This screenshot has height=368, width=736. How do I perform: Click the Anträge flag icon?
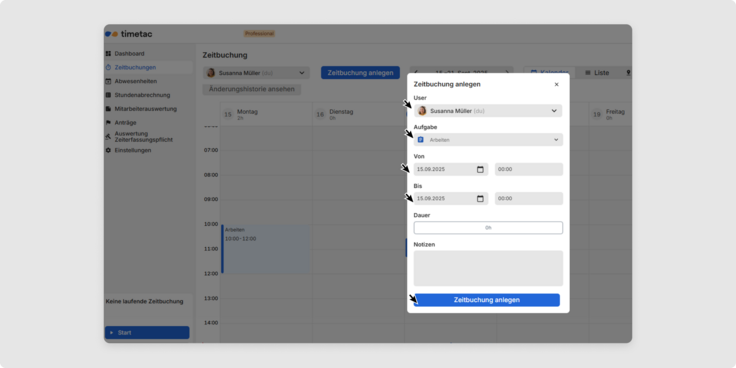(108, 123)
